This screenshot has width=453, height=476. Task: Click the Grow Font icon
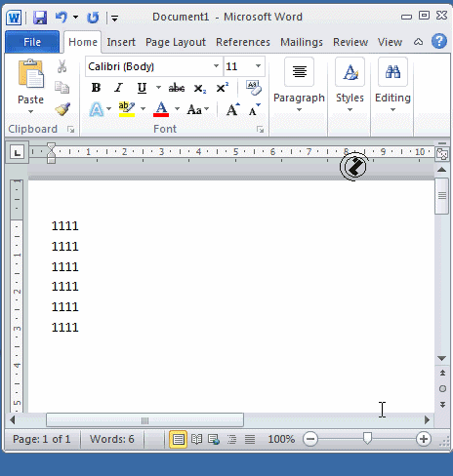coord(233,109)
